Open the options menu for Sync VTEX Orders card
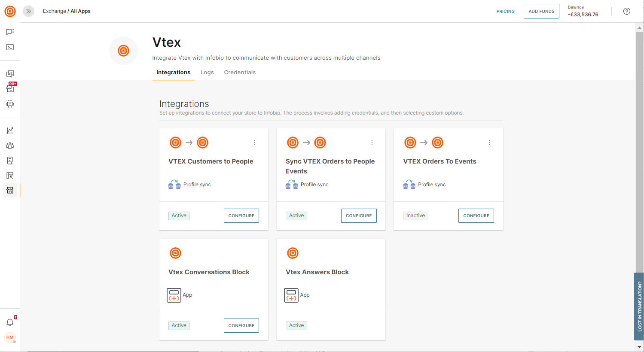The height and width of the screenshot is (352, 644). [372, 143]
